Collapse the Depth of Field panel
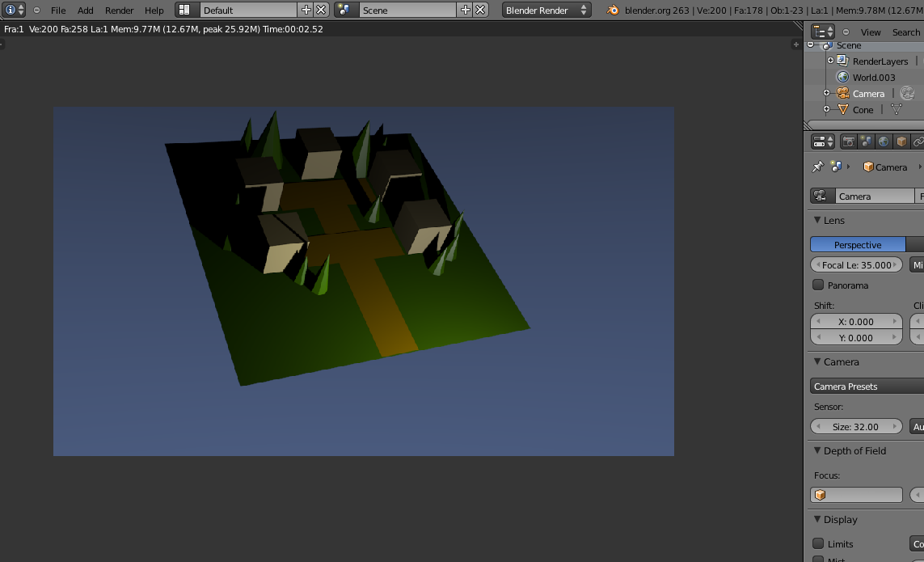This screenshot has width=924, height=562. click(817, 450)
